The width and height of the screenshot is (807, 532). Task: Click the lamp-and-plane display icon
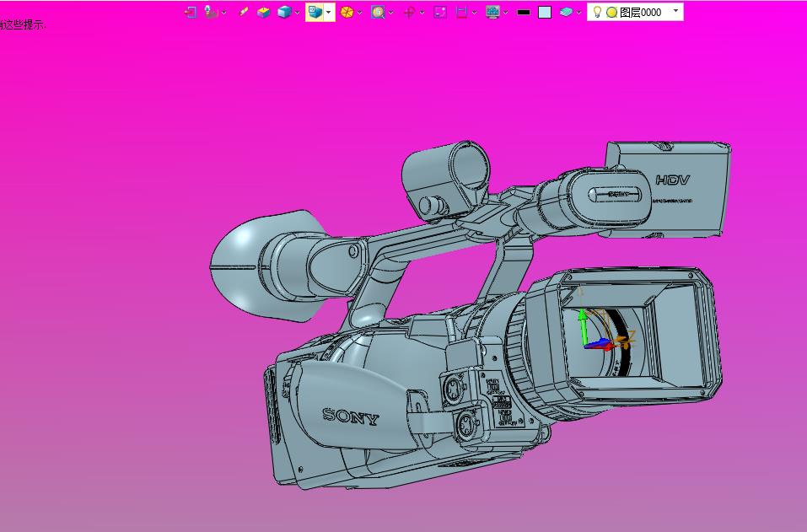coord(211,12)
